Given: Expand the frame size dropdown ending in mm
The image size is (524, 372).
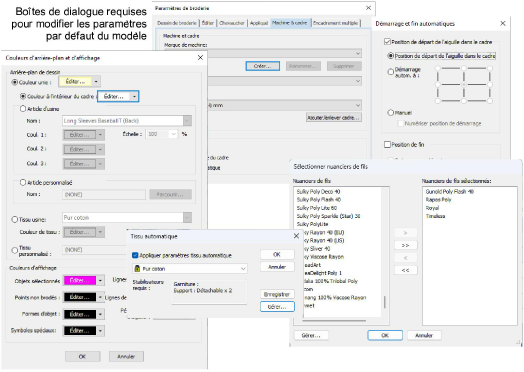Looking at the screenshot, I should [x=358, y=106].
